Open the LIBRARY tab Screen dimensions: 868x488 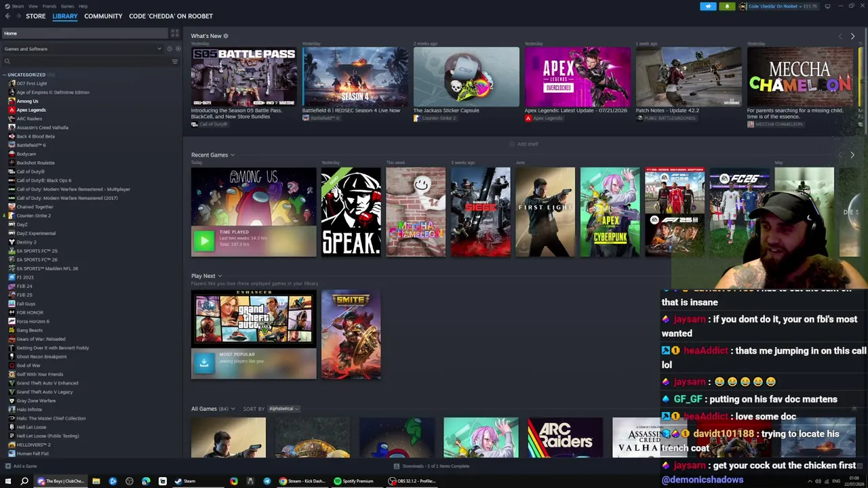[x=65, y=16]
